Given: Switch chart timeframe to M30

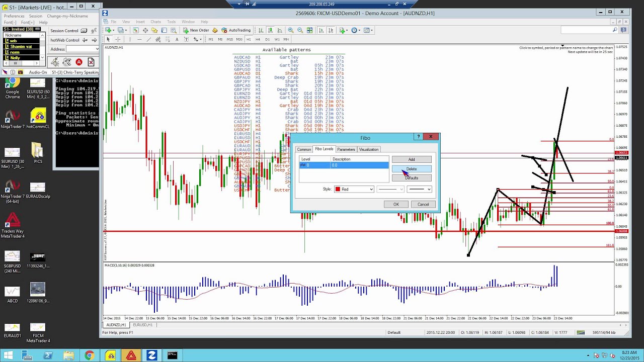Looking at the screenshot, I should coord(239,39).
